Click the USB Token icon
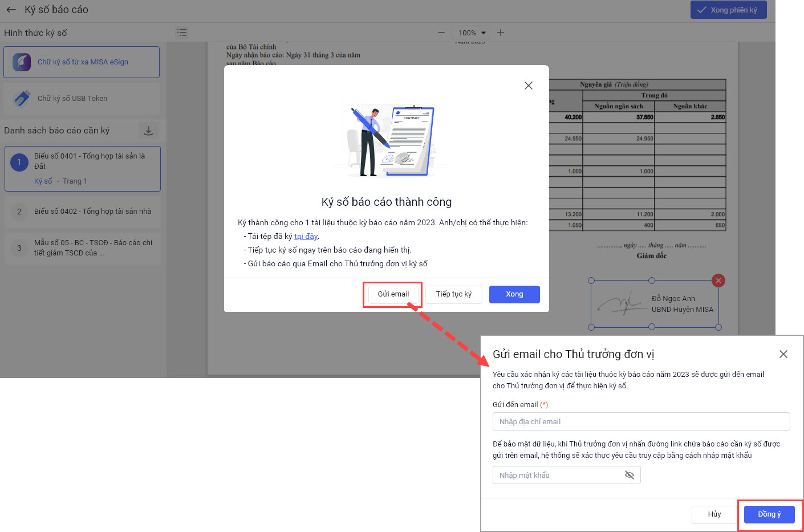804x532 pixels. [22, 99]
